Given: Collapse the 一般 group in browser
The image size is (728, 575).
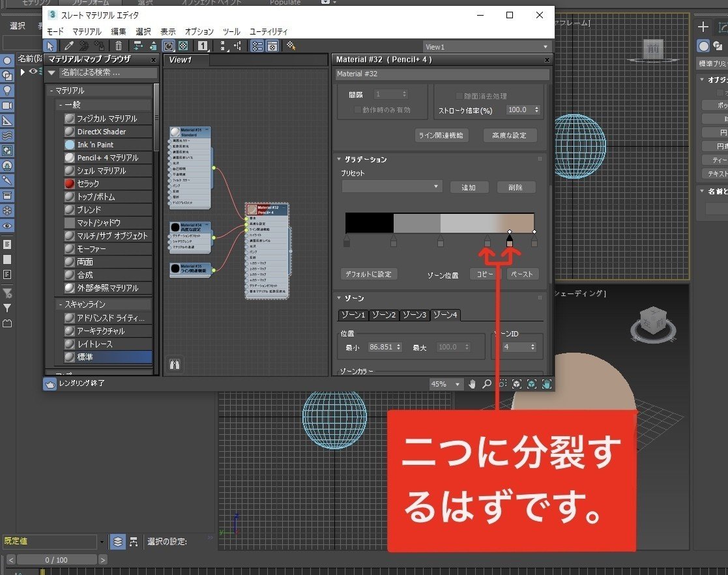Looking at the screenshot, I should [x=61, y=105].
